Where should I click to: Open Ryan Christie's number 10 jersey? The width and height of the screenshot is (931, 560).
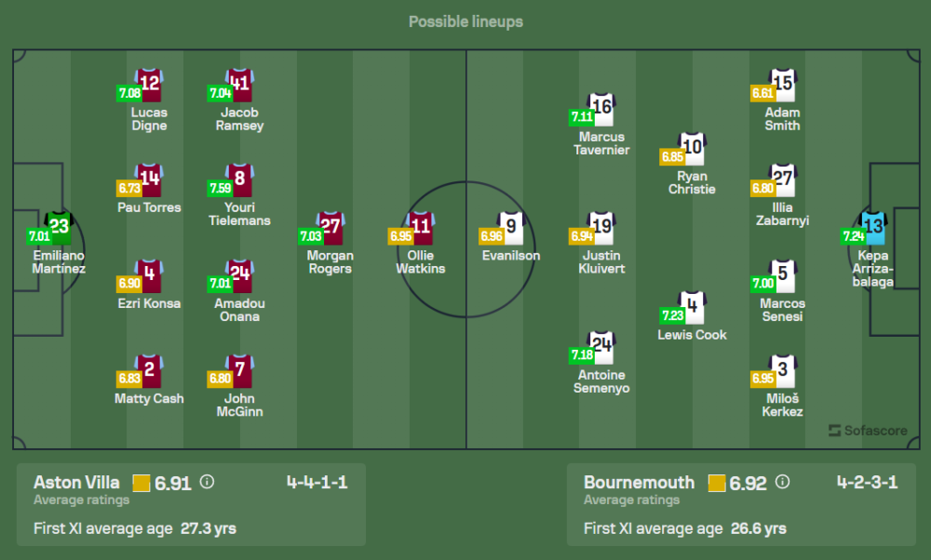(693, 146)
